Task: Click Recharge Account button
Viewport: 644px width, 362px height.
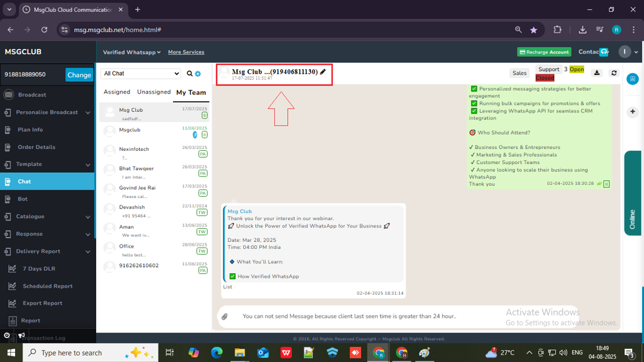Action: coord(544,52)
